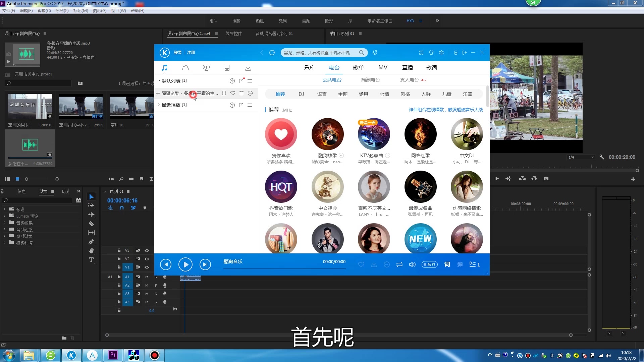
Task: Click the 登录 login link in KuGou
Action: click(177, 53)
